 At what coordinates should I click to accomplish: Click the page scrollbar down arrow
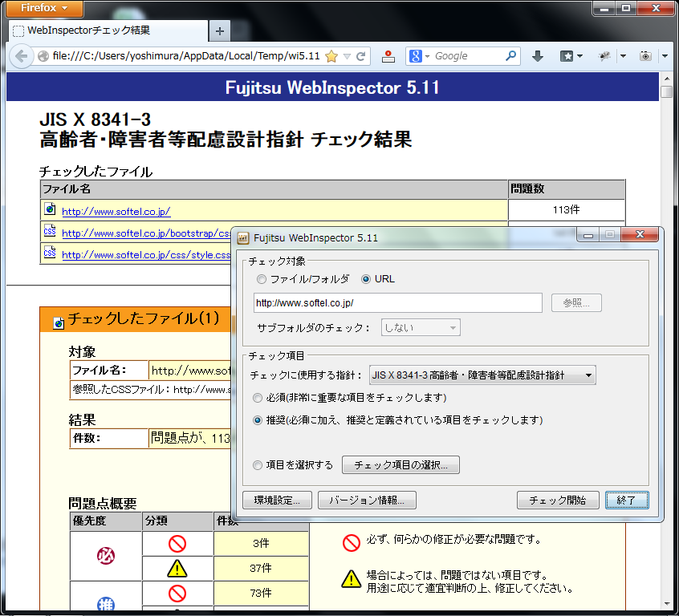point(667,603)
